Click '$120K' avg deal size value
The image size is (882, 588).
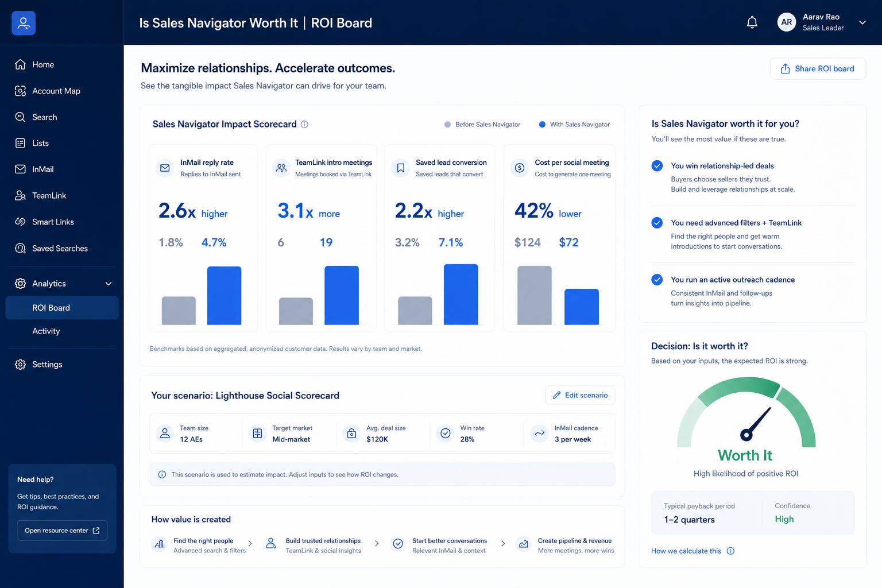pos(377,439)
